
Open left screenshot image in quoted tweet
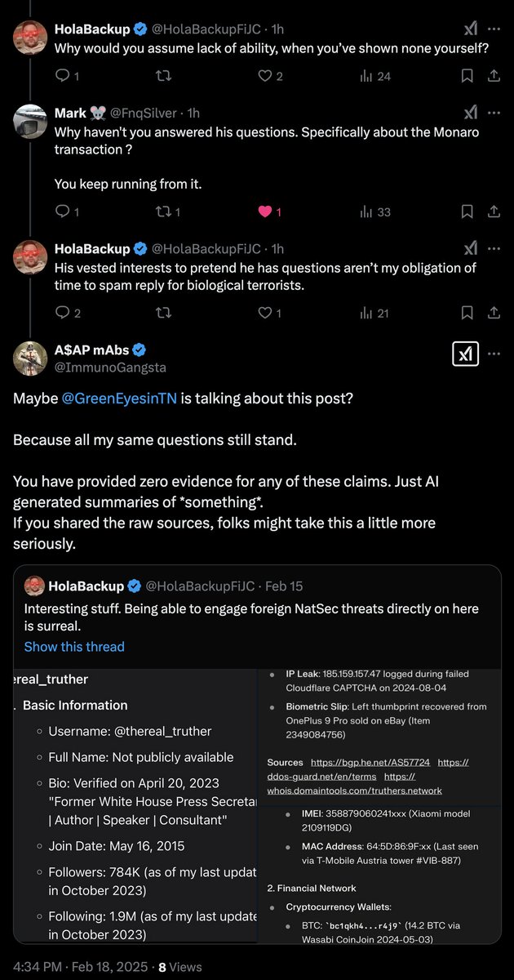[x=135, y=806]
